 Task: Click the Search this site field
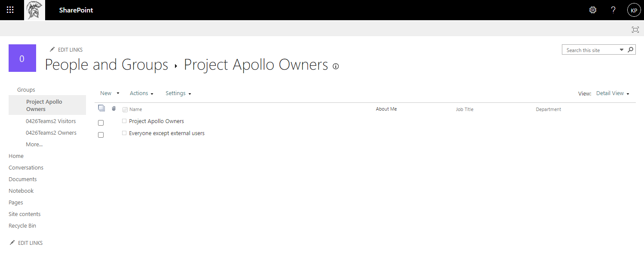[592, 50]
